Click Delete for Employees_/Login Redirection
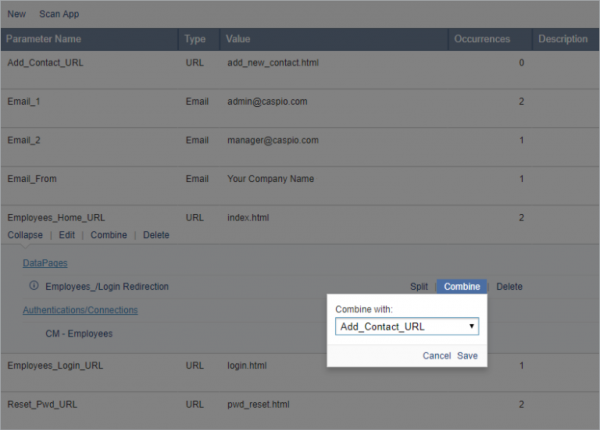 tap(509, 286)
